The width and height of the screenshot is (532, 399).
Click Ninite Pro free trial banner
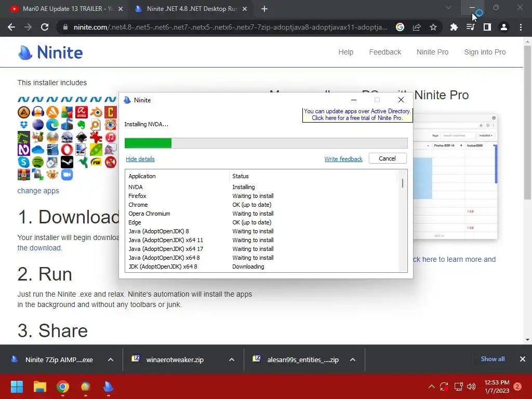(357, 115)
